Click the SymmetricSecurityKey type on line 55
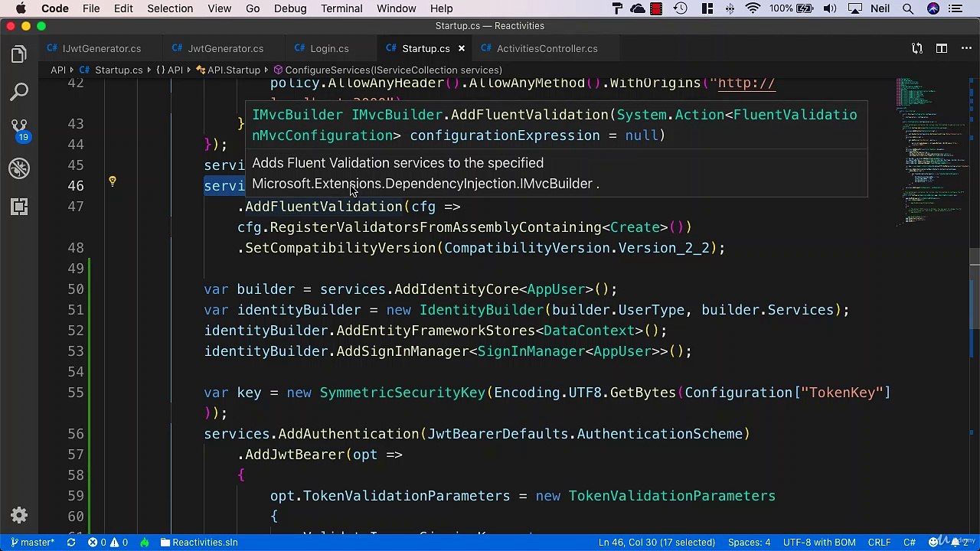The image size is (980, 551). [x=402, y=393]
